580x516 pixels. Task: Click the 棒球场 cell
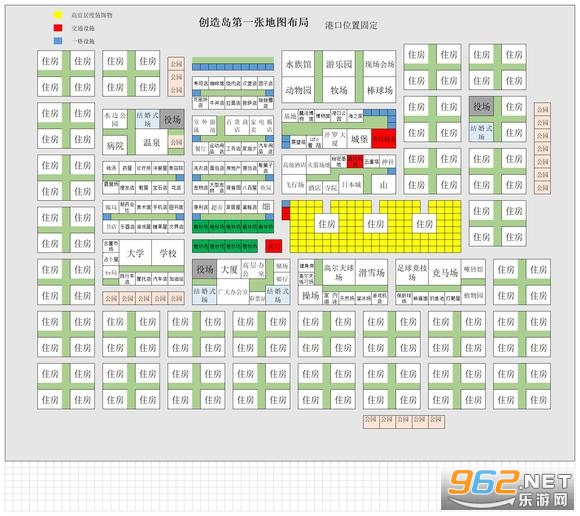coord(380,90)
